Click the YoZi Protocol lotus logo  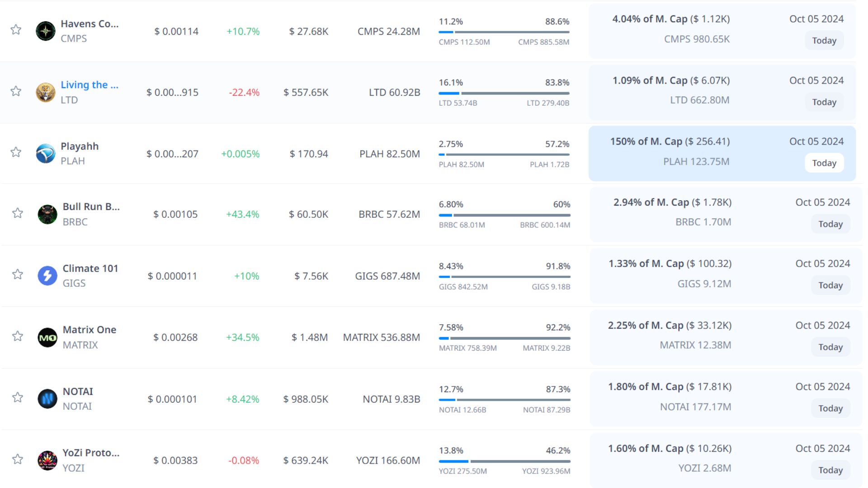tap(47, 460)
